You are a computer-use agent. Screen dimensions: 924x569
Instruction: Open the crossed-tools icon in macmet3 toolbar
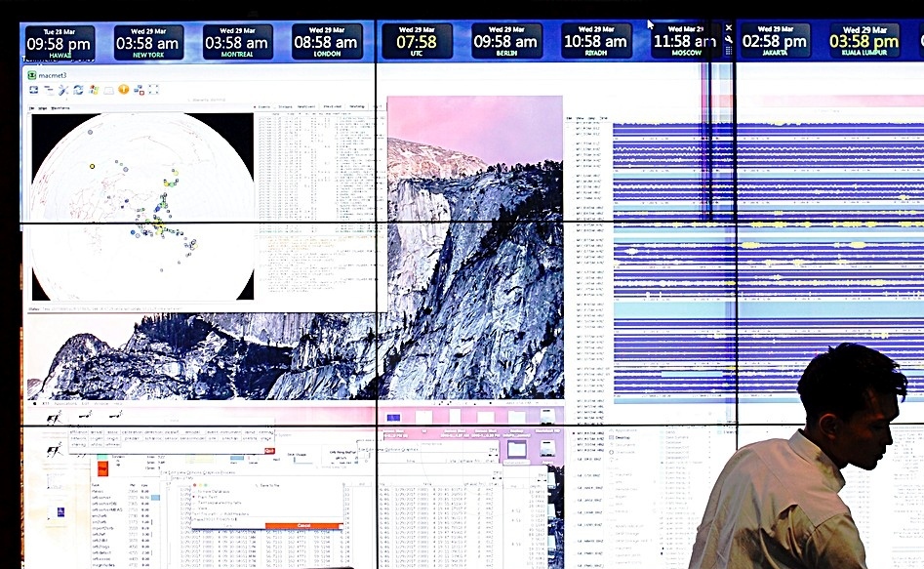tap(63, 90)
